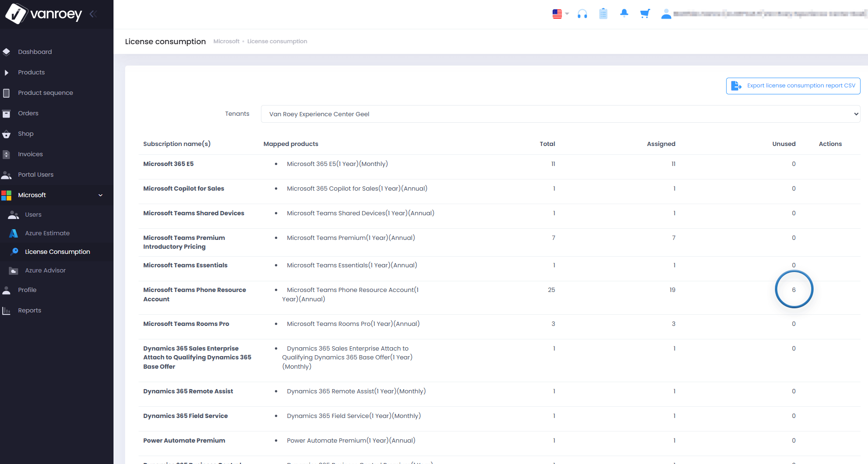Click the Shop basket icon
868x464 pixels.
[x=7, y=134]
